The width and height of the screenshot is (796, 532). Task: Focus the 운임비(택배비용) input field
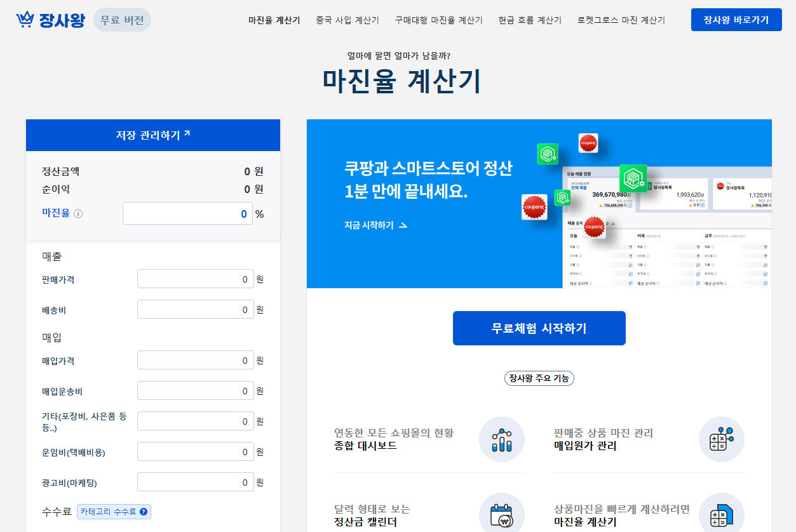(x=196, y=451)
